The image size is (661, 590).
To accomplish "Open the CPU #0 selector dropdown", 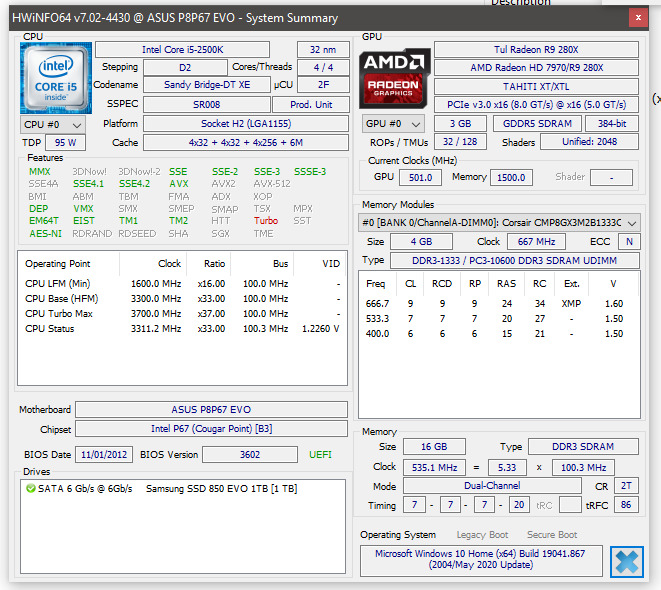I will (53, 125).
